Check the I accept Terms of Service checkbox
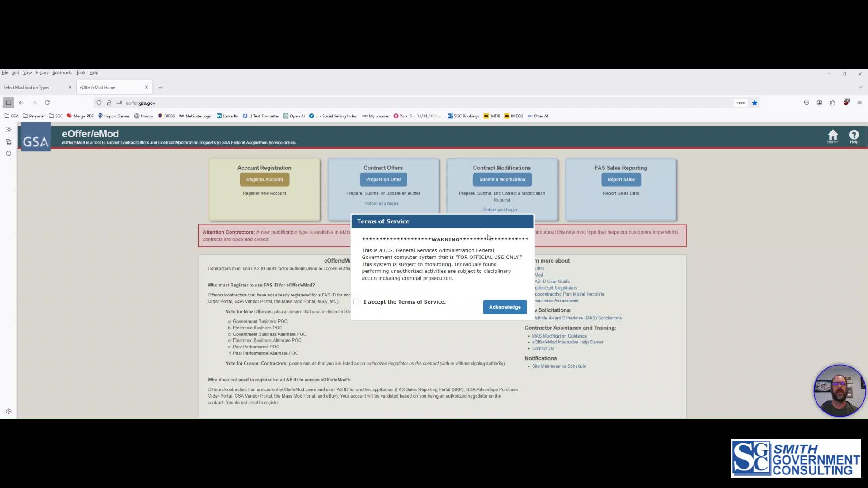 coord(356,301)
